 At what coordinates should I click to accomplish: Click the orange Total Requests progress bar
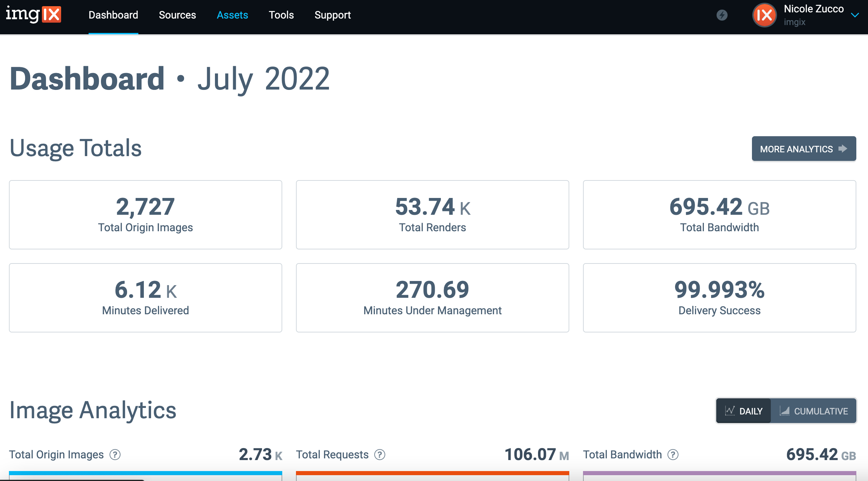tap(432, 473)
